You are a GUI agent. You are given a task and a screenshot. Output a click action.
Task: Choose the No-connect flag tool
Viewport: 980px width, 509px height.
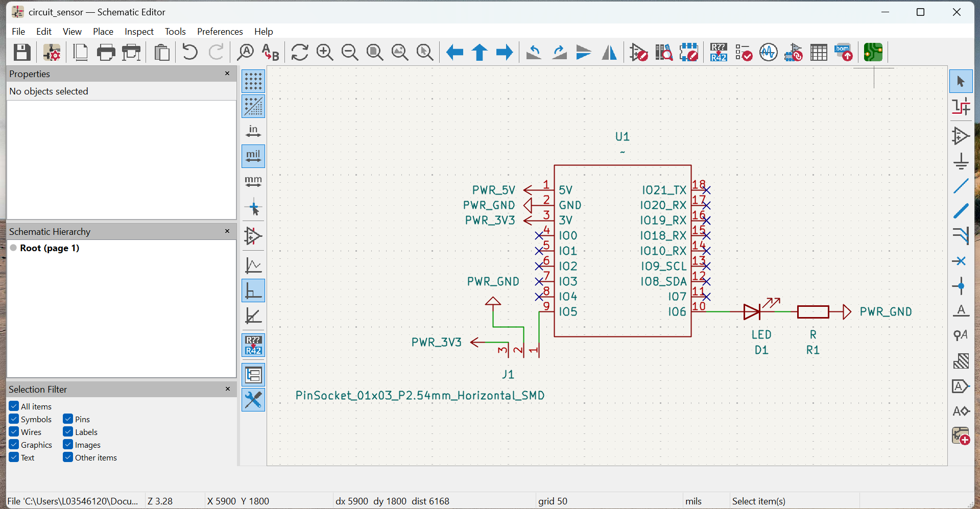[x=961, y=261]
